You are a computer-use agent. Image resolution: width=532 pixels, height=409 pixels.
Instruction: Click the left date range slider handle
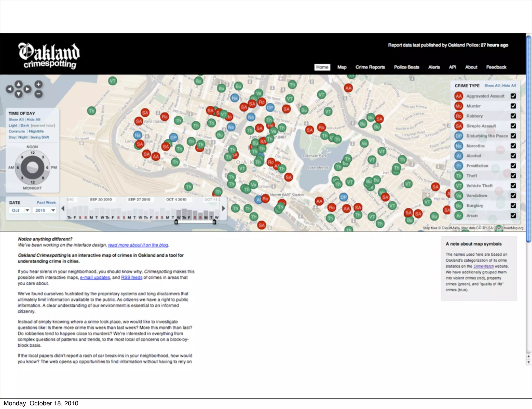176,222
